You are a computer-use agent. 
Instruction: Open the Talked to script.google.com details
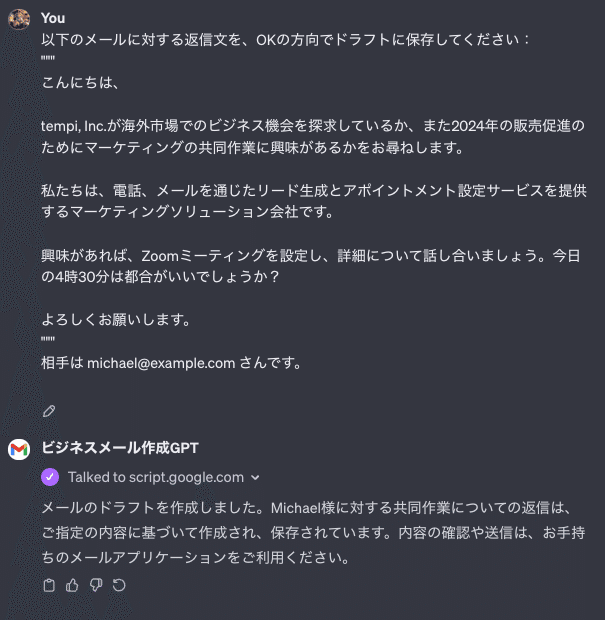(156, 477)
